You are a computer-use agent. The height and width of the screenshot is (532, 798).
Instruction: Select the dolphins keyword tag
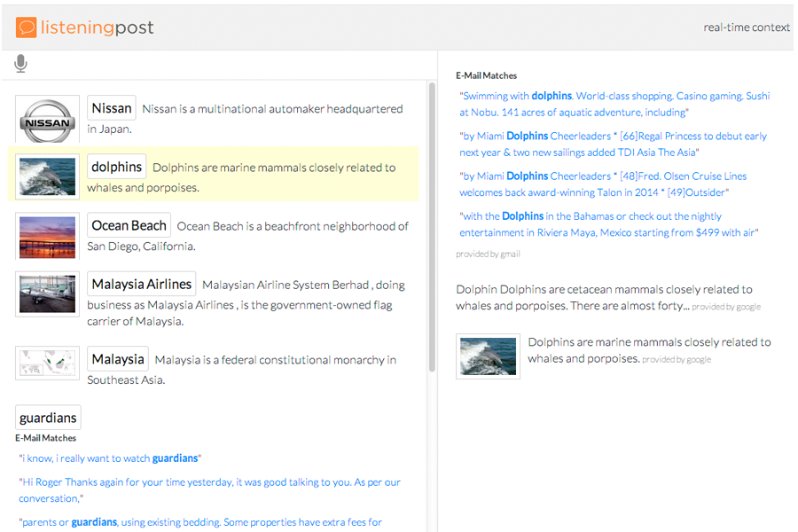[x=116, y=167]
